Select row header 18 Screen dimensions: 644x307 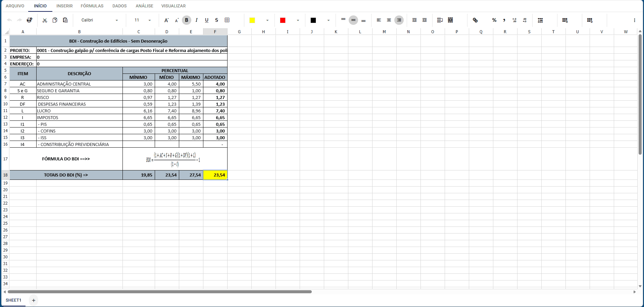tap(5, 175)
